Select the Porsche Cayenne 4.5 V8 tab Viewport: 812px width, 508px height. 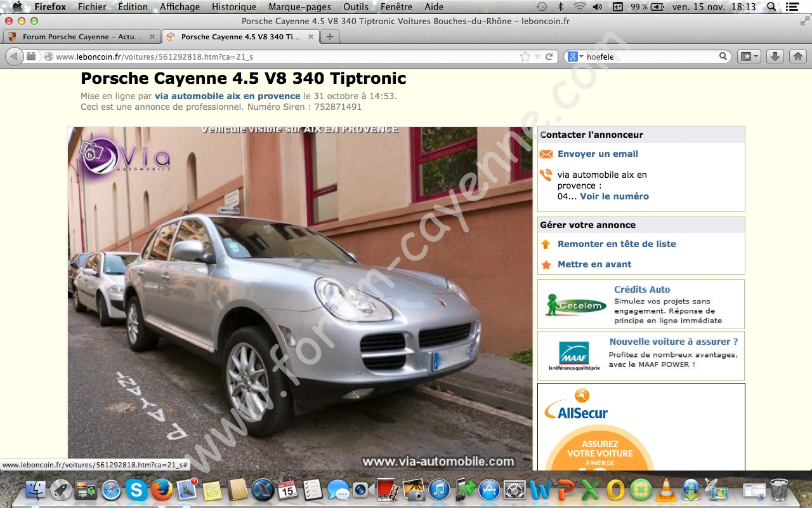click(240, 37)
